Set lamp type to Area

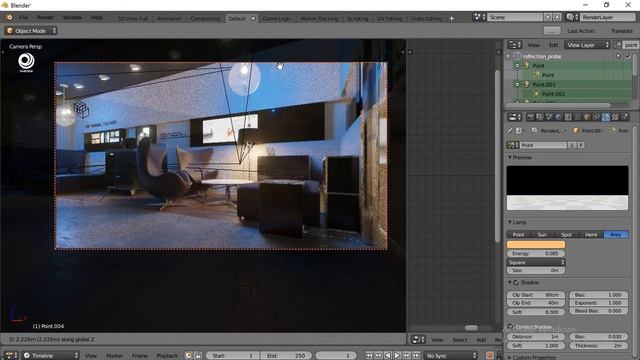[616, 234]
